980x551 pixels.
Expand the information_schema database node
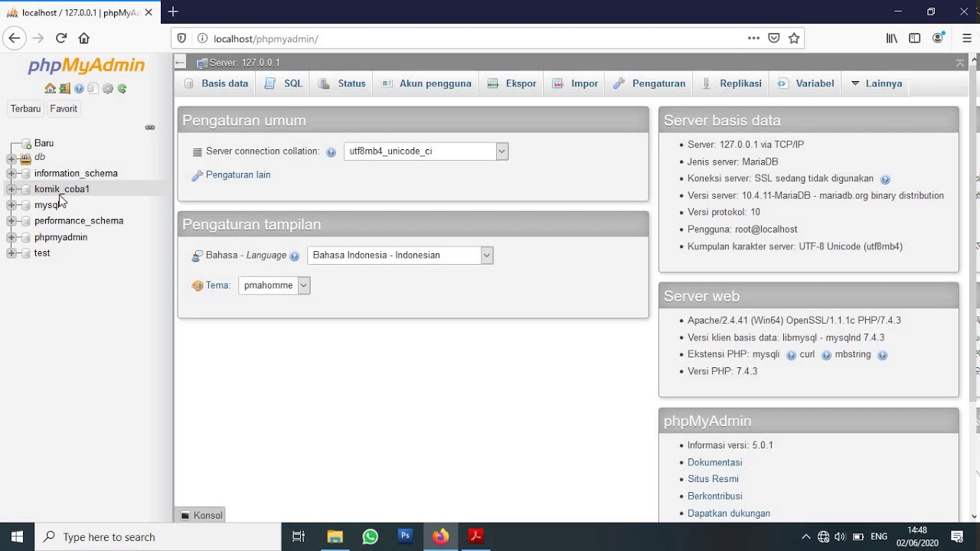(x=11, y=174)
